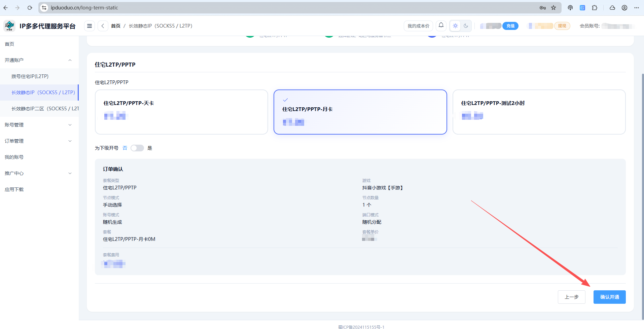Click the 首页 breadcrumb link
This screenshot has height=329, width=644.
[x=116, y=26]
